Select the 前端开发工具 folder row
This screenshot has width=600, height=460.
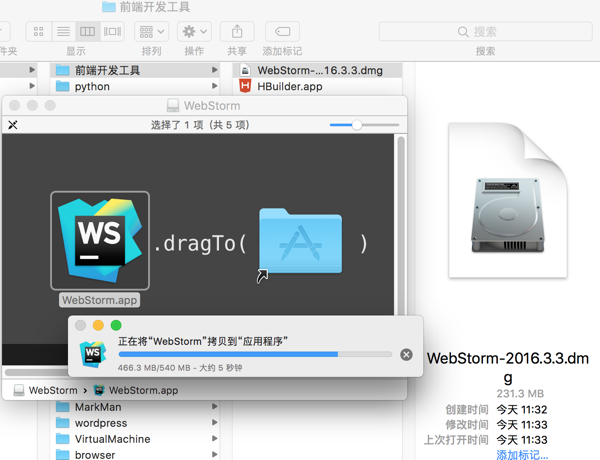click(x=135, y=70)
